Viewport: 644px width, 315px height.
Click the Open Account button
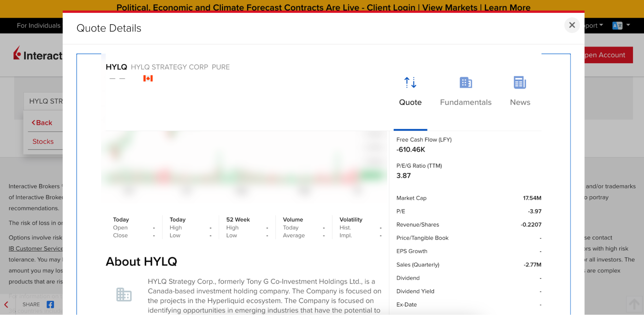[x=609, y=55]
